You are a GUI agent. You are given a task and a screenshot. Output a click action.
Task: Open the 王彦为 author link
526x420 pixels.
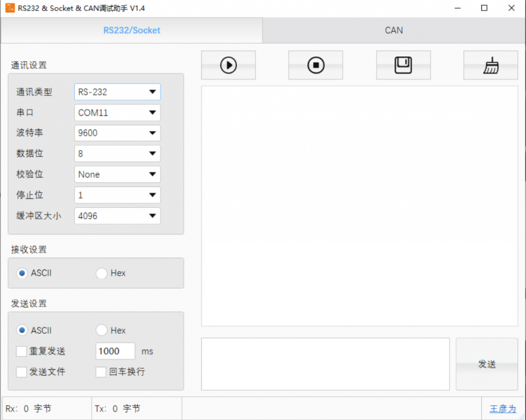[503, 409]
